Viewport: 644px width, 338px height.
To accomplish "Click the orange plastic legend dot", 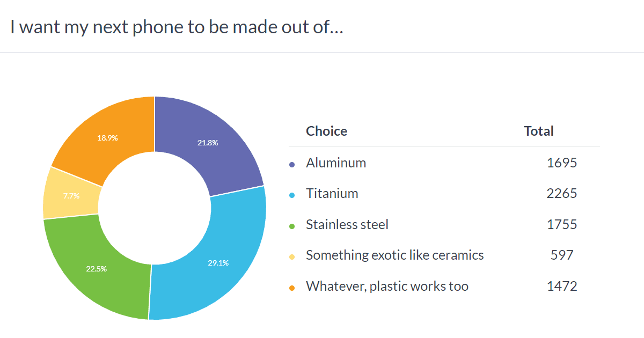I will point(292,288).
